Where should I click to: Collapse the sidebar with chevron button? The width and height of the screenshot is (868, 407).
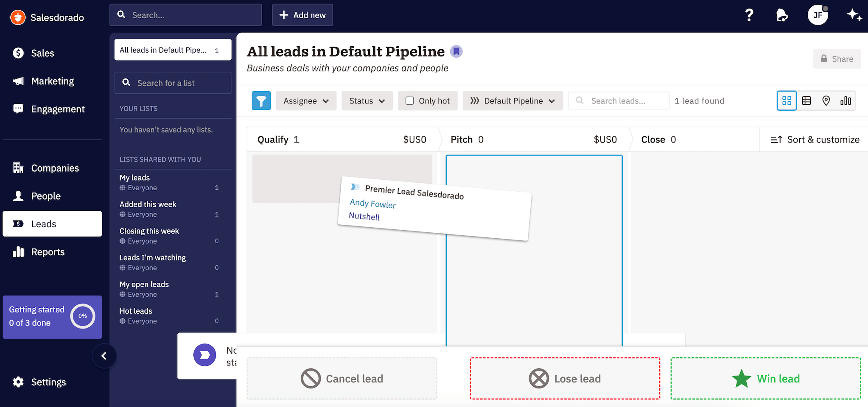coord(104,356)
